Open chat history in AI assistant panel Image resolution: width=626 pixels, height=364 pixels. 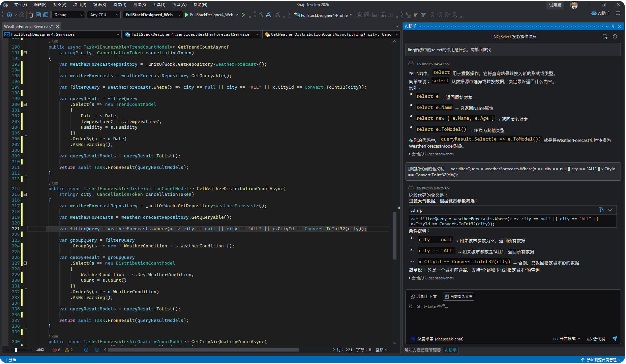[615, 36]
